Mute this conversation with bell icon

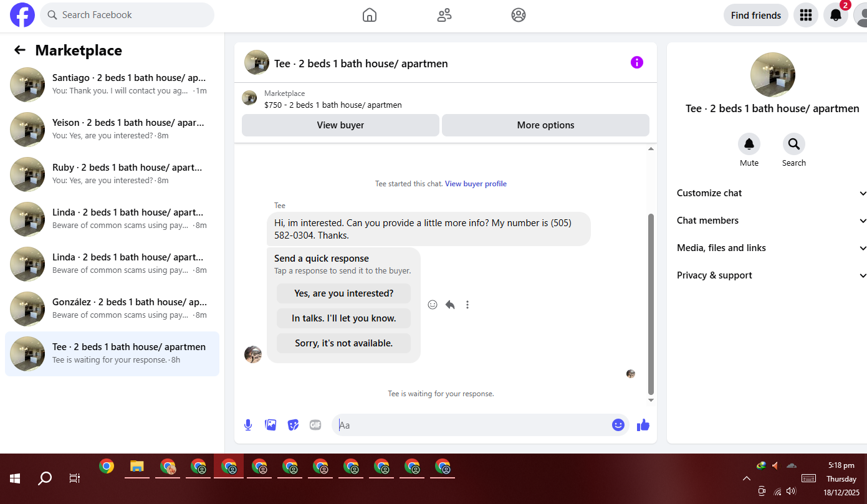749,144
